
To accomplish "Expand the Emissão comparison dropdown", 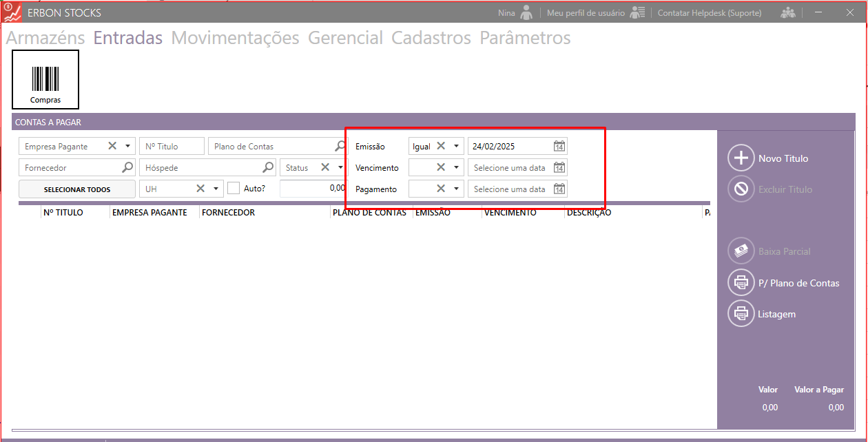I will click(456, 146).
